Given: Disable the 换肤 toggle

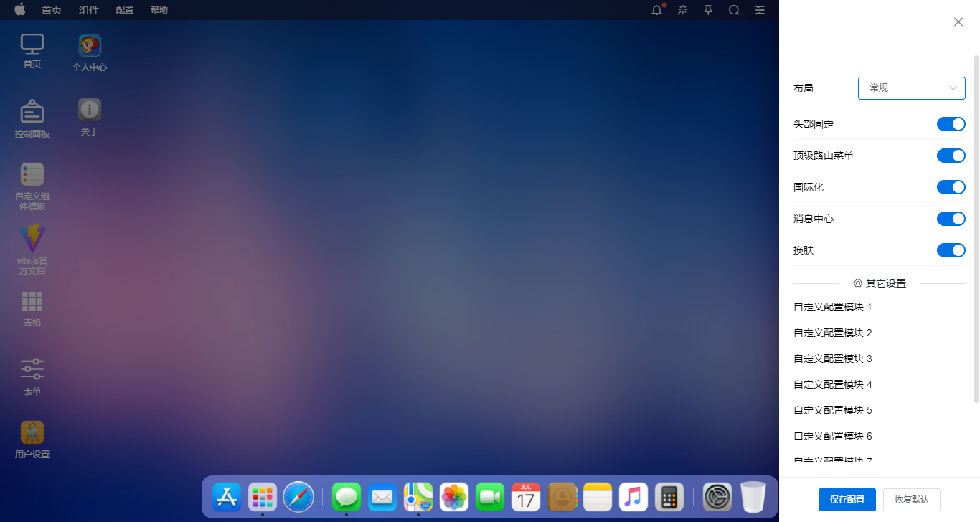Looking at the screenshot, I should [951, 250].
